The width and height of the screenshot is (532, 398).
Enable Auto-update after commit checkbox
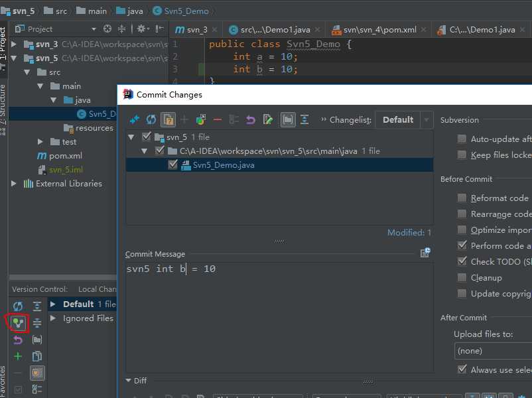(462, 139)
